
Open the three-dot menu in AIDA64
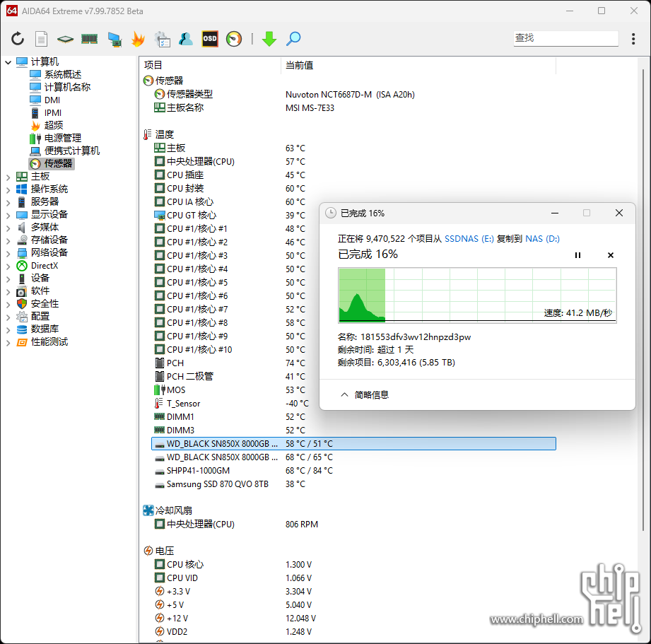click(x=633, y=39)
